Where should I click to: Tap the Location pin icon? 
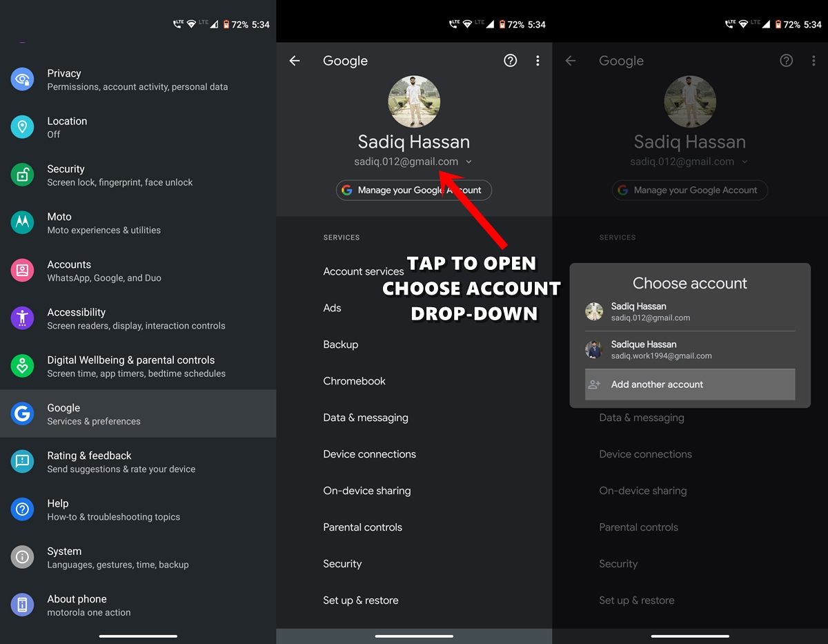22,127
